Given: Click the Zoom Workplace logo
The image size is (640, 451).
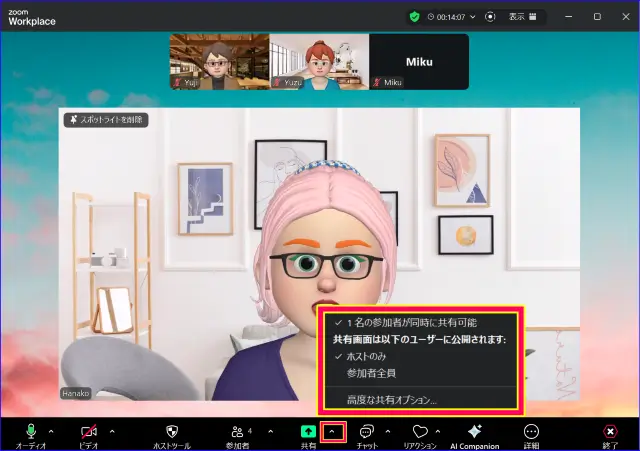Looking at the screenshot, I should coord(32,18).
